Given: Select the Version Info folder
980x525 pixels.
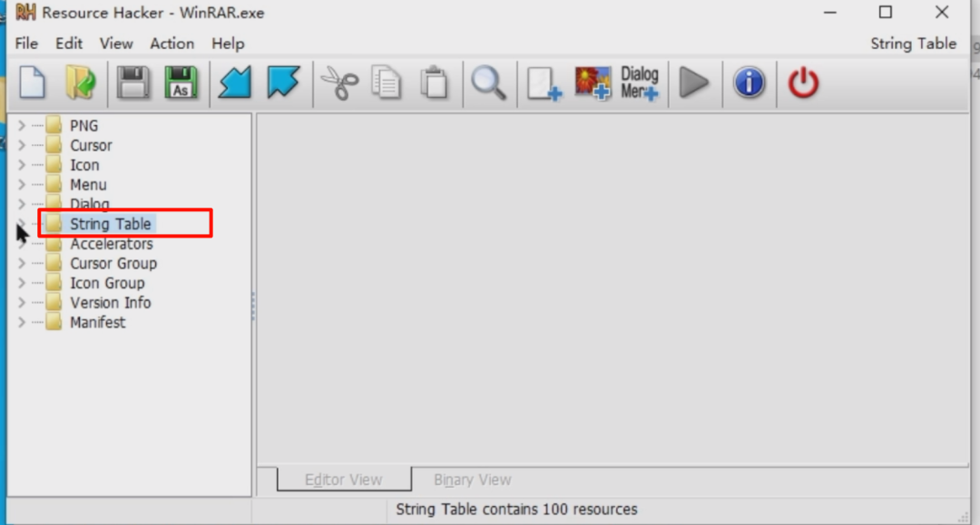Looking at the screenshot, I should pyautogui.click(x=110, y=303).
